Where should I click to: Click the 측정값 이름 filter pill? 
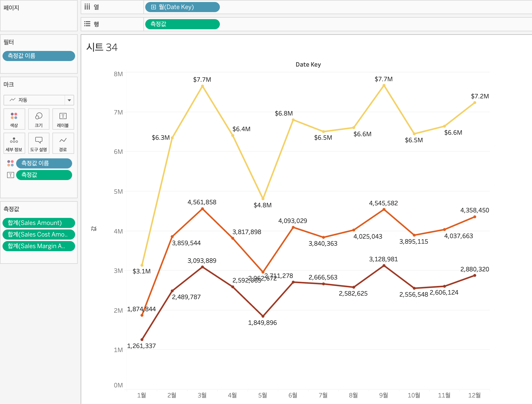(39, 56)
